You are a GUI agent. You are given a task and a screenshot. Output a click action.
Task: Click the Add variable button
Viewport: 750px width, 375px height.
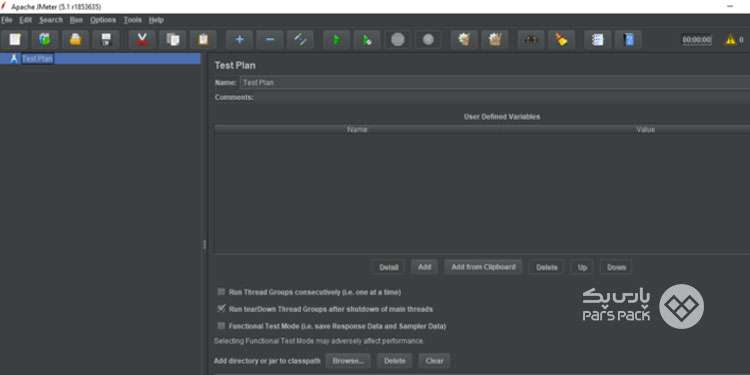424,267
